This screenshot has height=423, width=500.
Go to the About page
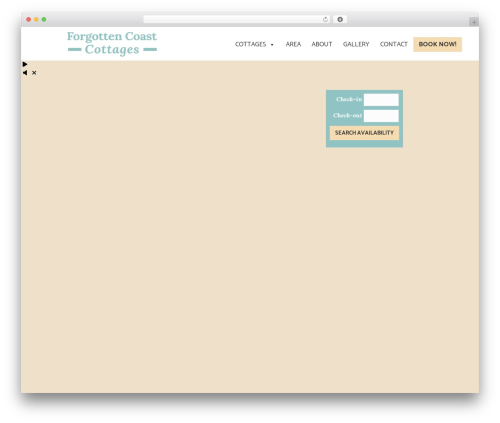322,44
